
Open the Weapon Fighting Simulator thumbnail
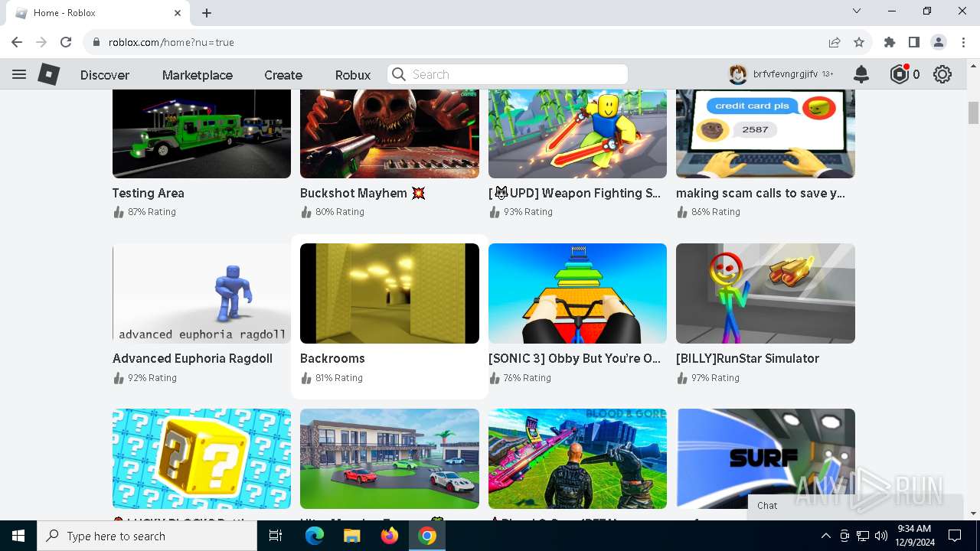click(x=577, y=134)
